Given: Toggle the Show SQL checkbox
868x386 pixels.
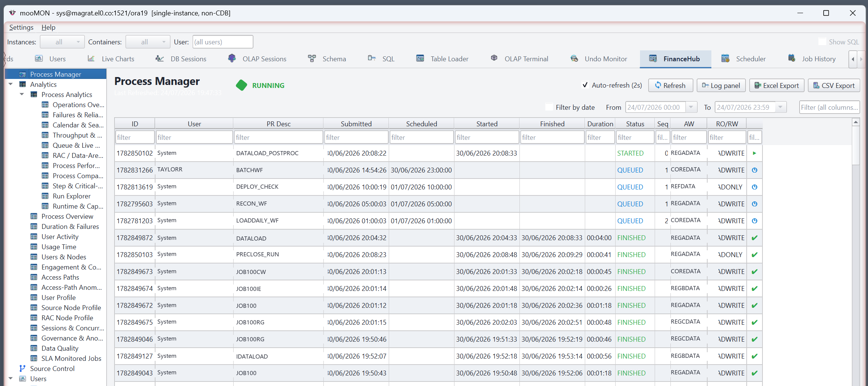Looking at the screenshot, I should [x=822, y=42].
